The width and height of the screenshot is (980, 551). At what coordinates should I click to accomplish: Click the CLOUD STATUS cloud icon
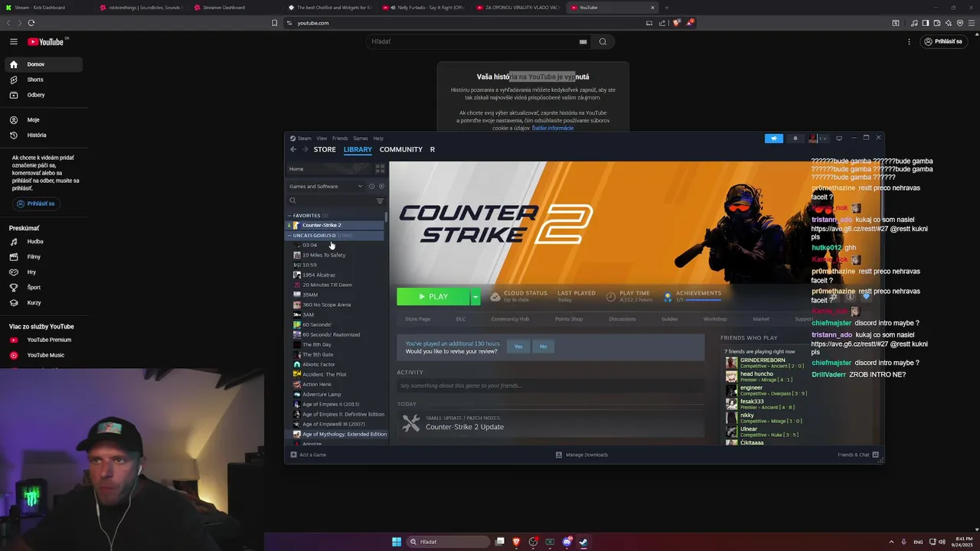[x=495, y=296]
